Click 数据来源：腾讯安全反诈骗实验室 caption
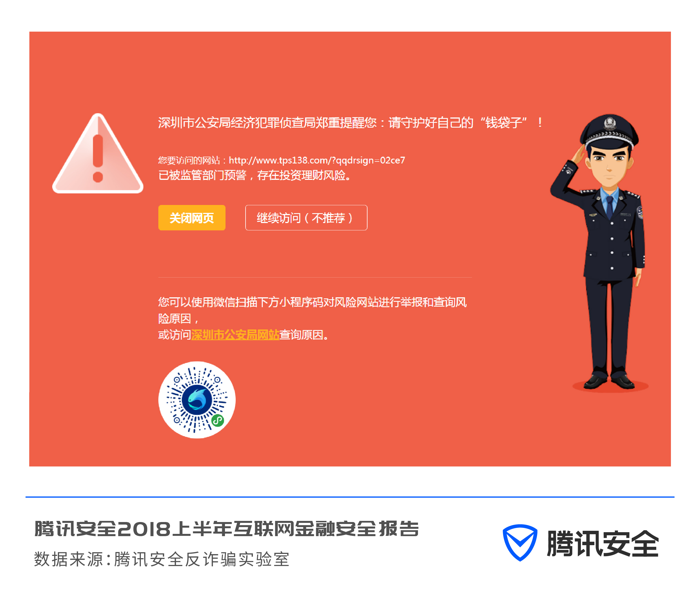700x607 pixels. point(161,559)
